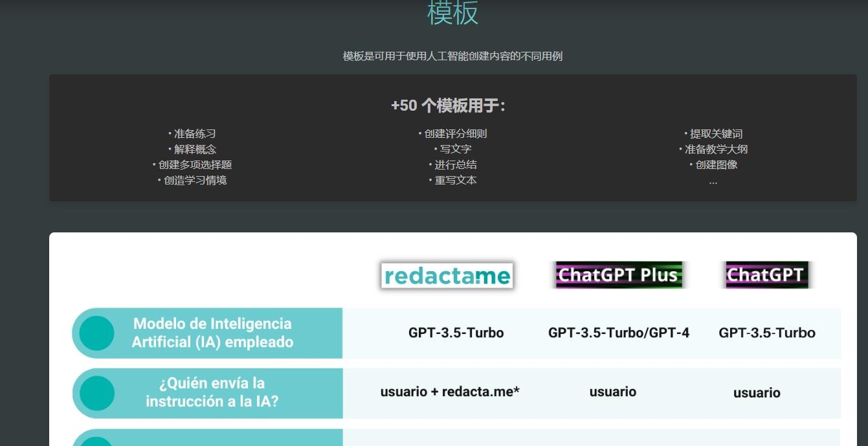The image size is (868, 446).
Task: Click the +50 个模板用于 heading
Action: [448, 106]
